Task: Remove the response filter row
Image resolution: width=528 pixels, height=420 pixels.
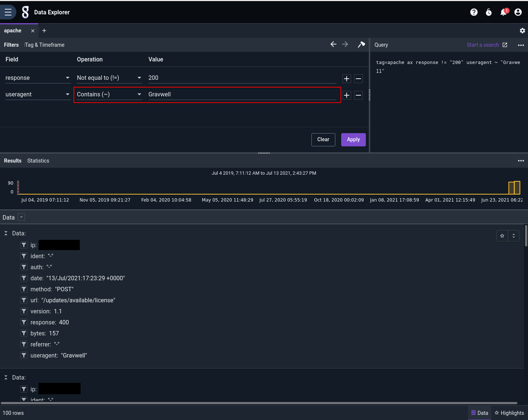Action: click(358, 79)
